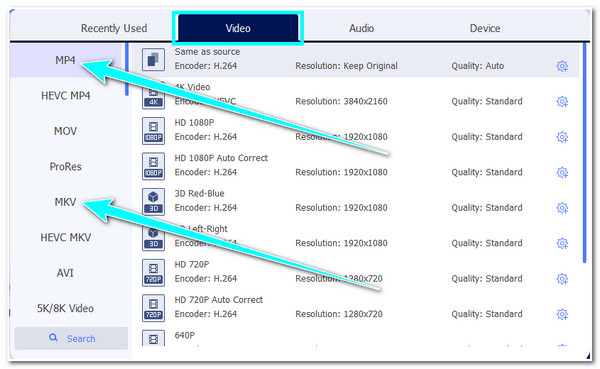Image resolution: width=600 pixels, height=369 pixels.
Task: Click the HD 1080P Auto Correct icon
Action: (x=153, y=167)
